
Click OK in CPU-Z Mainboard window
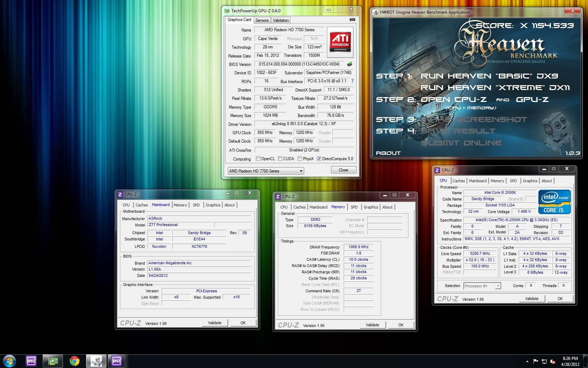(243, 323)
